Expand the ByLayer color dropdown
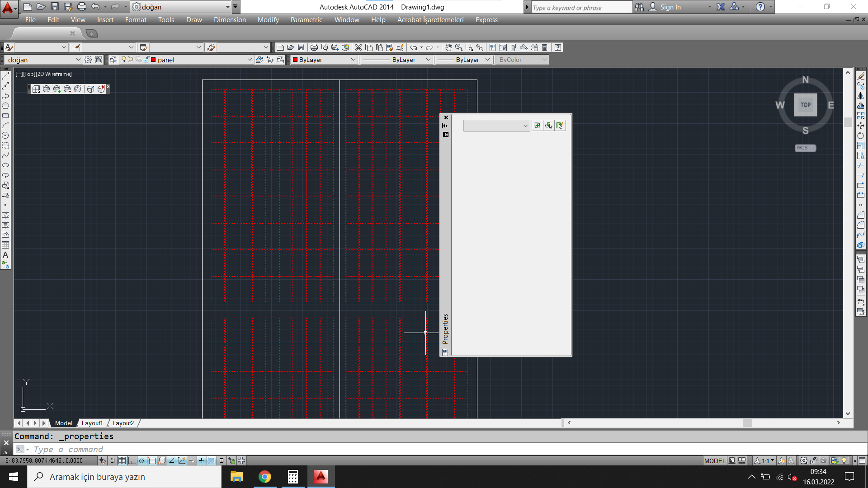The height and width of the screenshot is (488, 868). 353,60
